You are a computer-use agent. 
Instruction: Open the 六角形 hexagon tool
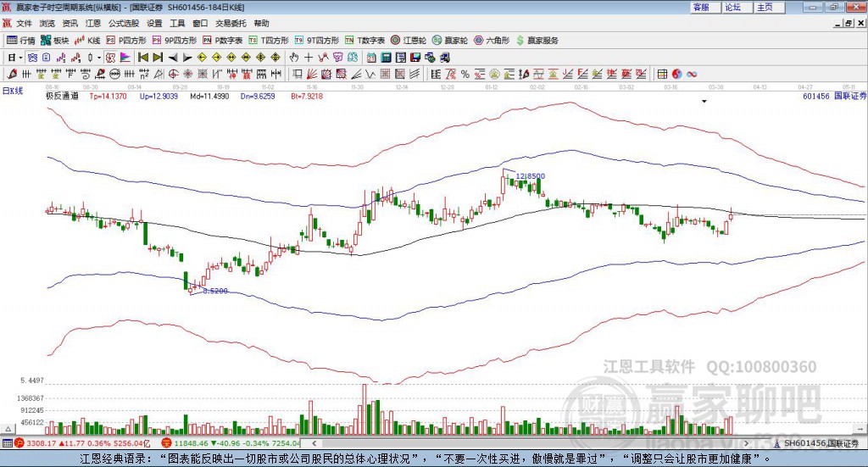pyautogui.click(x=492, y=41)
